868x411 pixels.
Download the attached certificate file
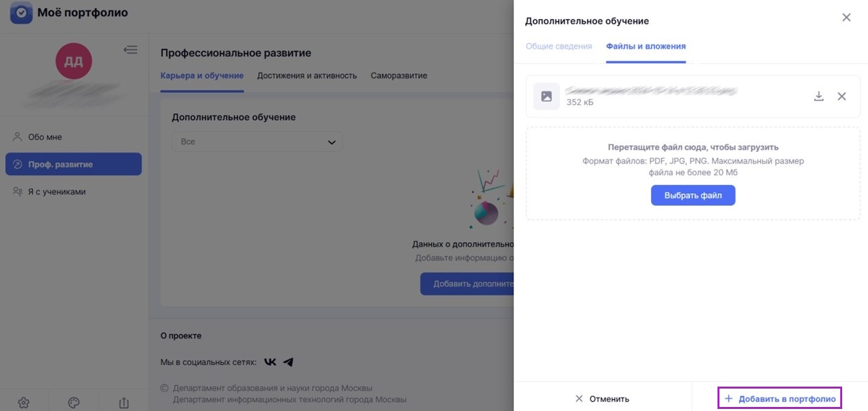coord(818,96)
